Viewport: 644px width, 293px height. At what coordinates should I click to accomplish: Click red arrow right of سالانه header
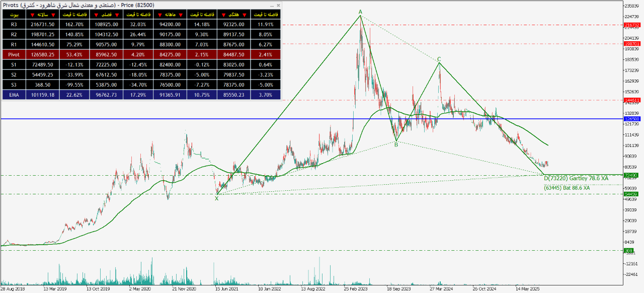tap(54, 15)
